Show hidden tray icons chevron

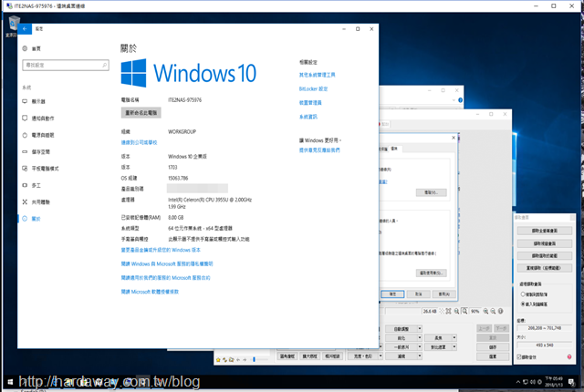coord(517,382)
